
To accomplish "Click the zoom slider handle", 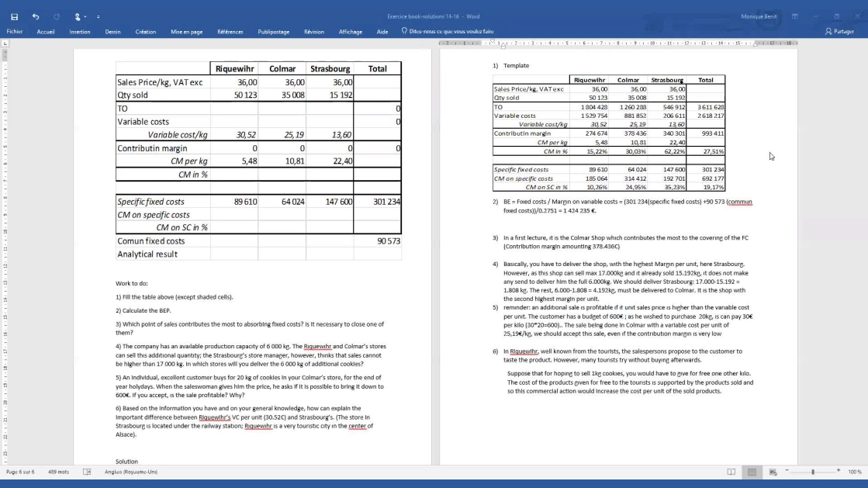I will tap(813, 472).
